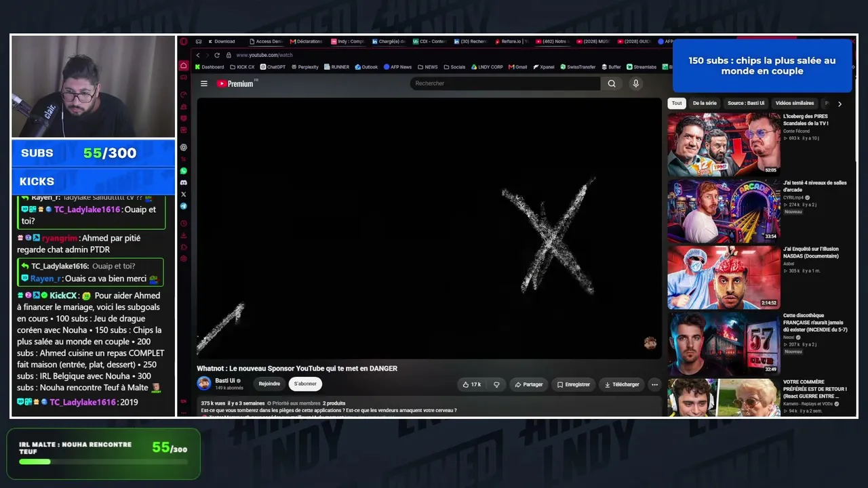The width and height of the screenshot is (868, 488).
Task: Open the Outlook bookmark
Action: point(366,67)
